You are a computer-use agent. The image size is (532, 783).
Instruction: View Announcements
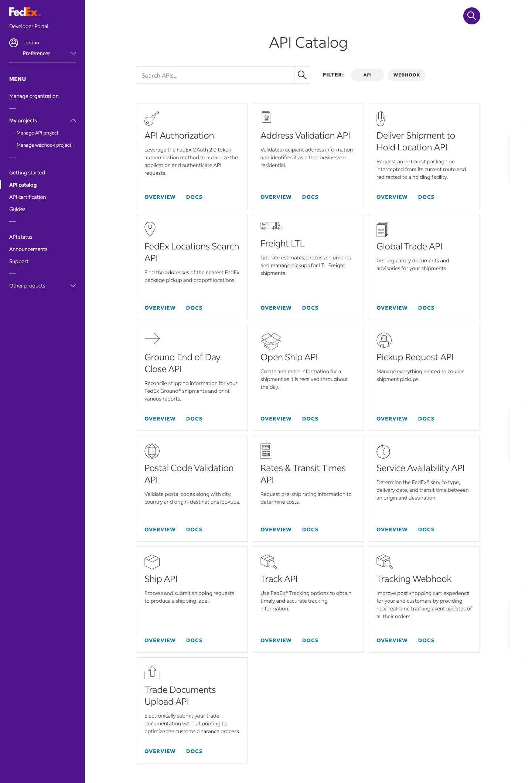coord(28,249)
